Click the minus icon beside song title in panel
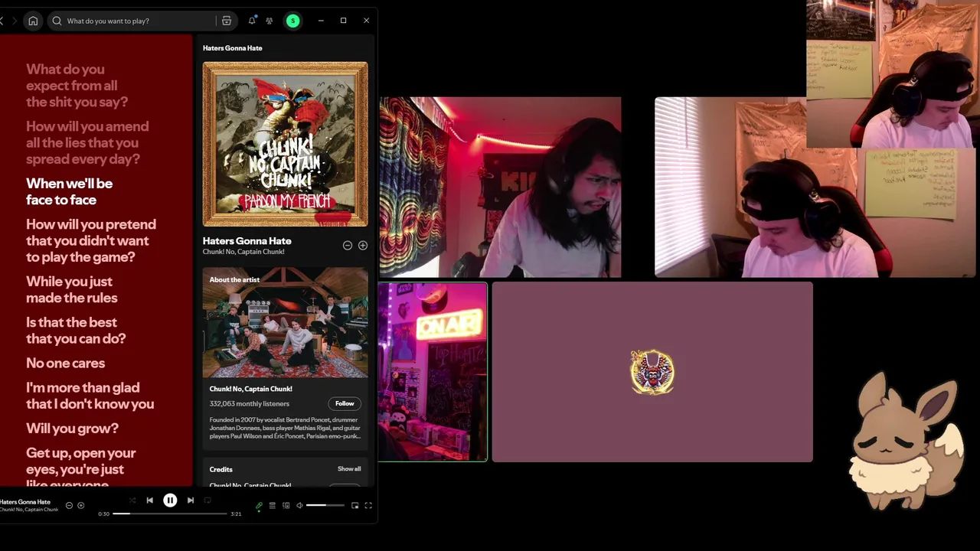The width and height of the screenshot is (980, 551). point(348,246)
